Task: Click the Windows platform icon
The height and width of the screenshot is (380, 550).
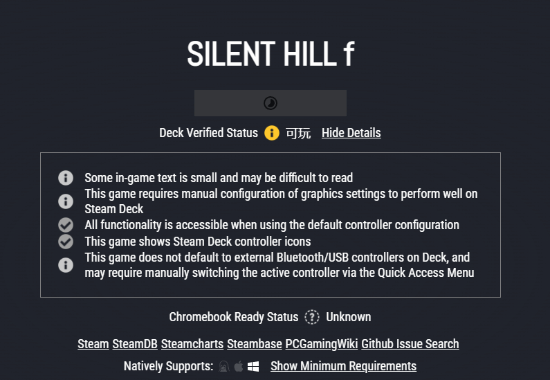Action: (253, 367)
